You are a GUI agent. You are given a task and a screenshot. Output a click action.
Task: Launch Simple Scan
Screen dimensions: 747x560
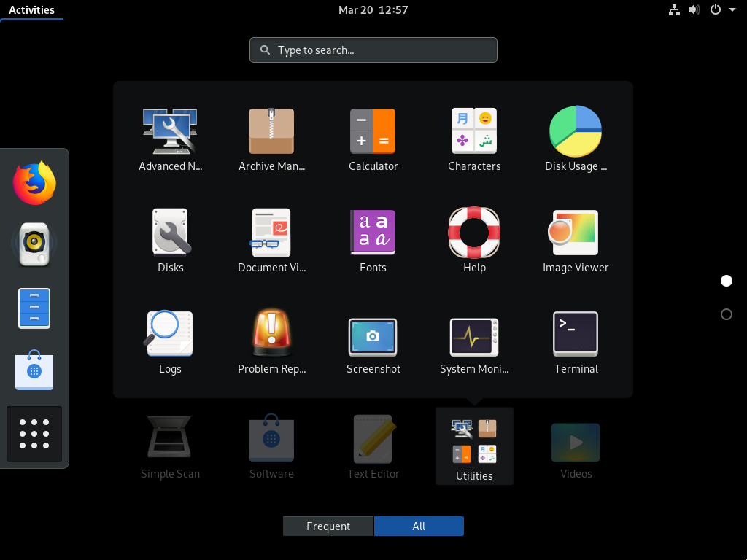coord(170,447)
